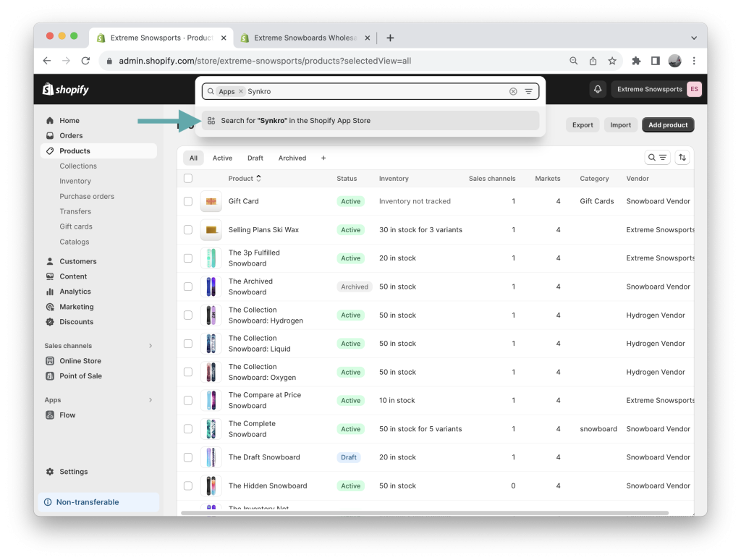Open Inventory under Products
This screenshot has height=560, width=741.
(75, 181)
